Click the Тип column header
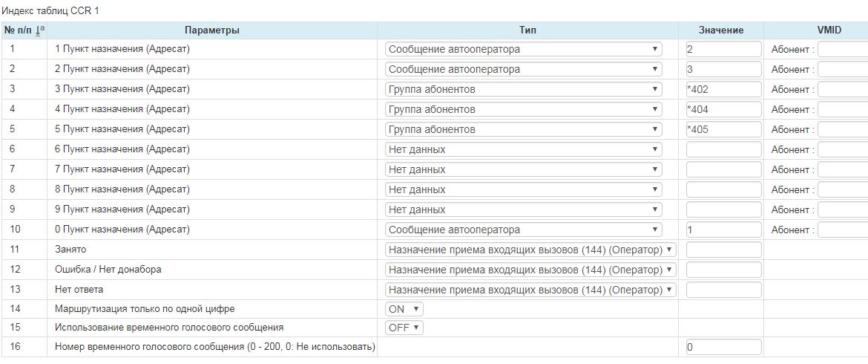Image resolution: width=868 pixels, height=364 pixels. [x=527, y=30]
